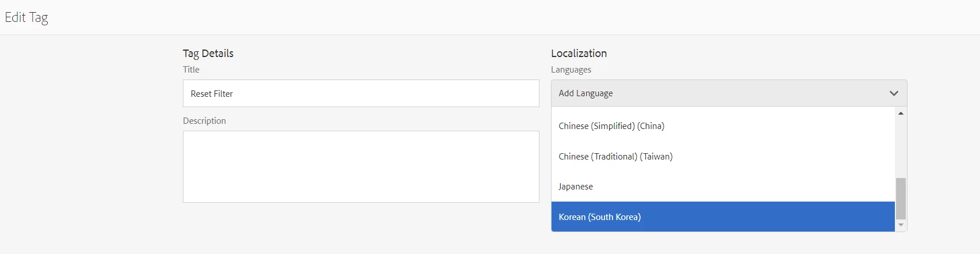This screenshot has width=980, height=254.
Task: Select Japanese language option
Action: [x=723, y=187]
